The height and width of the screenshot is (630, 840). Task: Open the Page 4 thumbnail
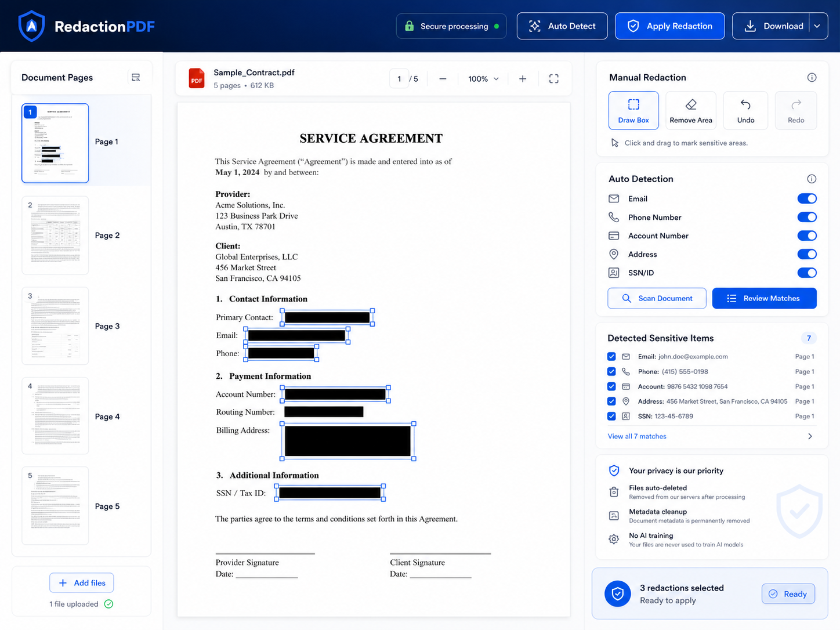(x=55, y=416)
